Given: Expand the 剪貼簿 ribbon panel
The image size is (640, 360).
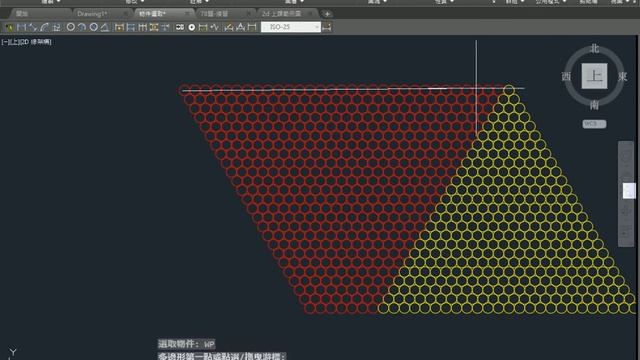Looking at the screenshot, I should (588, 2).
